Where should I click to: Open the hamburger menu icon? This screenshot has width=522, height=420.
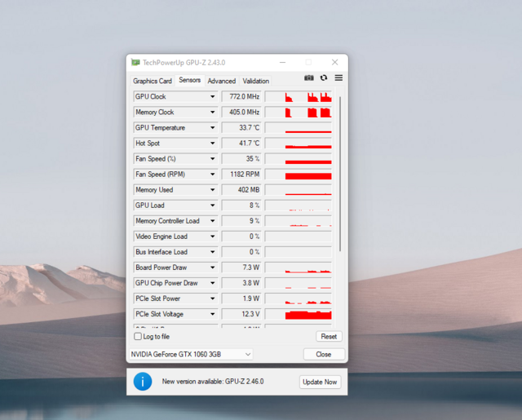point(338,78)
